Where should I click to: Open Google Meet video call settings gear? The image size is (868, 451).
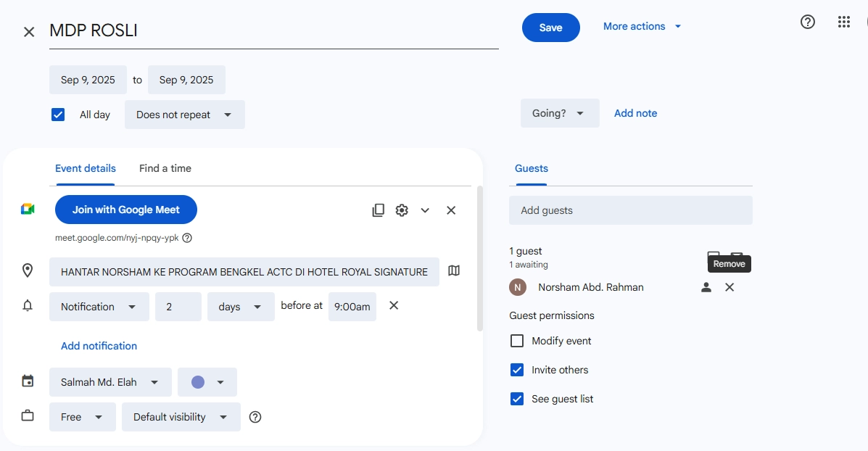pyautogui.click(x=402, y=210)
